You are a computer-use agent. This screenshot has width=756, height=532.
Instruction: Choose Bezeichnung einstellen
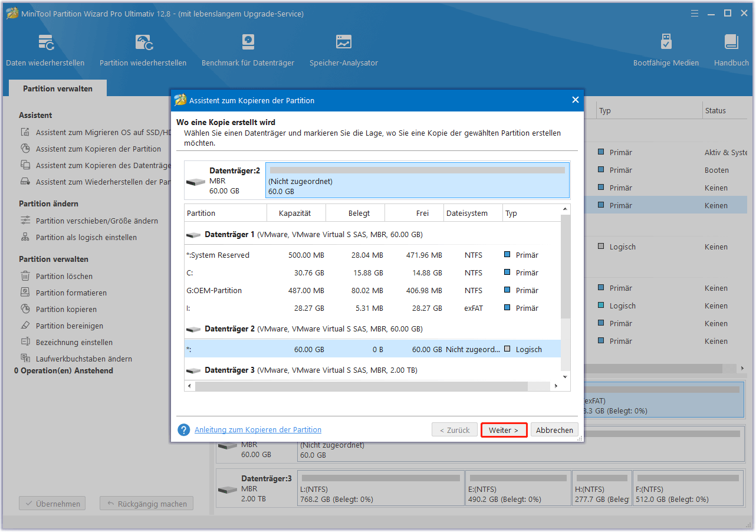point(67,343)
